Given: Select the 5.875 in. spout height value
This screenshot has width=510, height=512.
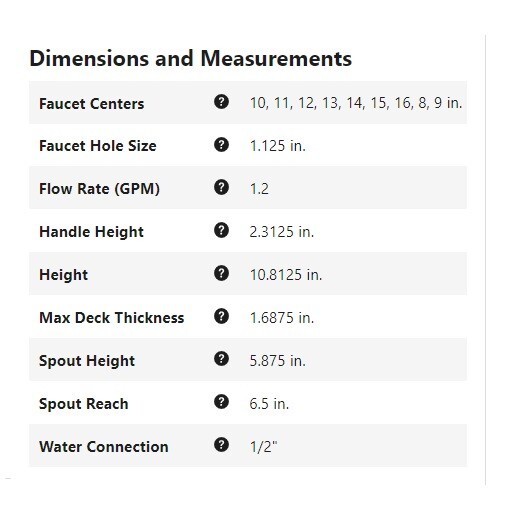Looking at the screenshot, I should pos(277,361).
